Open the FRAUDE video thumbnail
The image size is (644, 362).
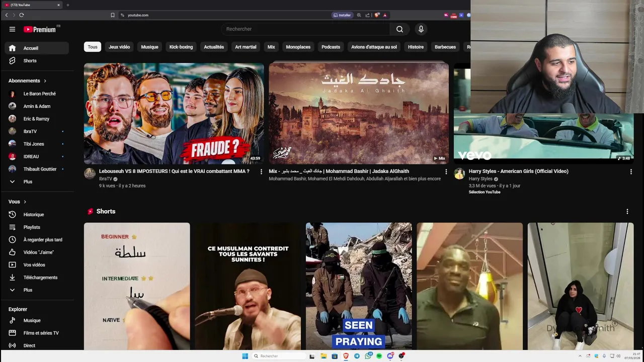tap(174, 114)
